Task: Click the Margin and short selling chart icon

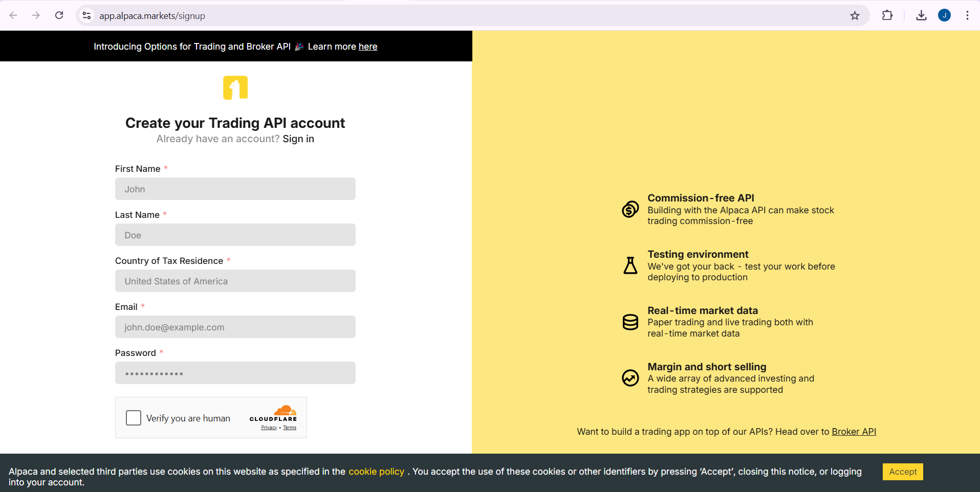Action: tap(630, 378)
